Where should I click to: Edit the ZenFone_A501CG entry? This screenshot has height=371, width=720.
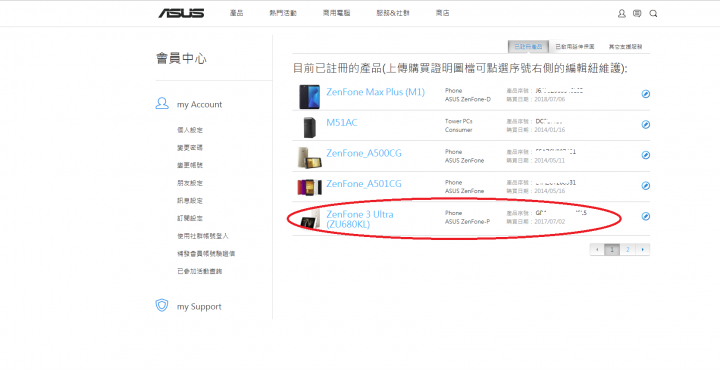[646, 186]
